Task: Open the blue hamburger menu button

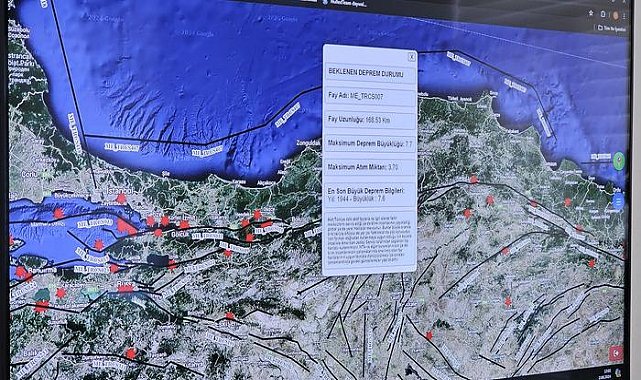Action: point(619,201)
